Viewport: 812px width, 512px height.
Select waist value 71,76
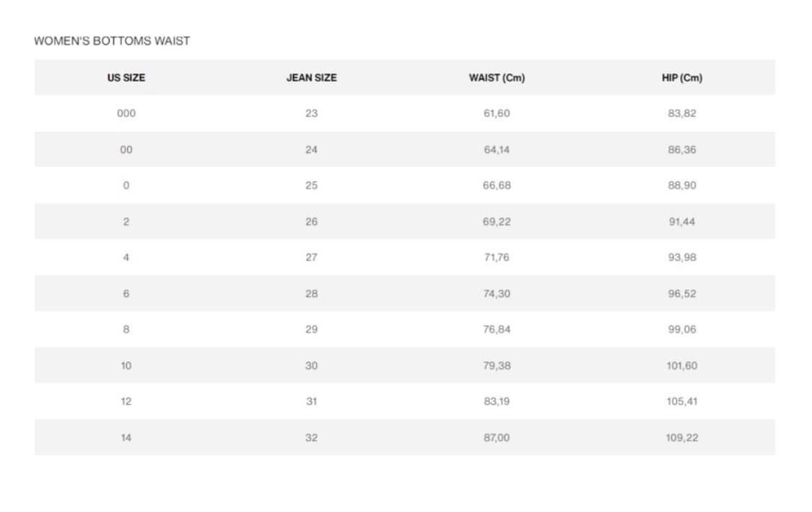(497, 257)
